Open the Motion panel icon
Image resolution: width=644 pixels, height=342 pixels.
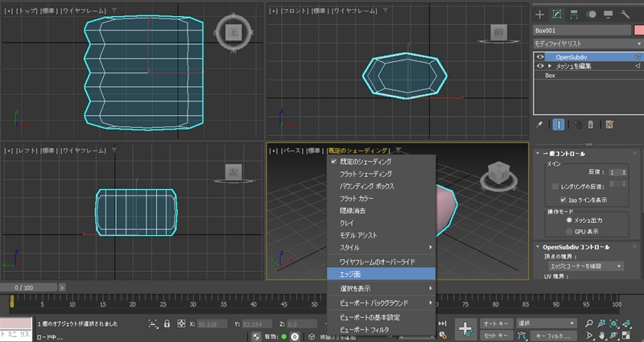591,14
